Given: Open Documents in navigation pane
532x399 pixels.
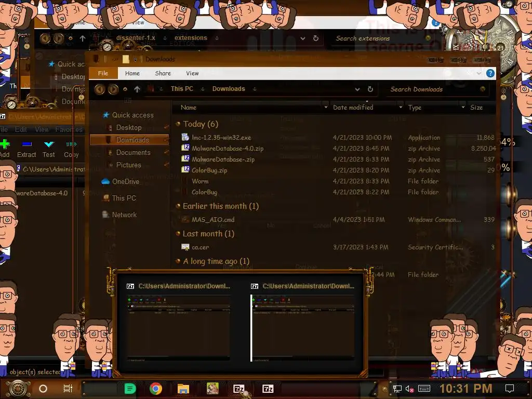Looking at the screenshot, I should 134,153.
